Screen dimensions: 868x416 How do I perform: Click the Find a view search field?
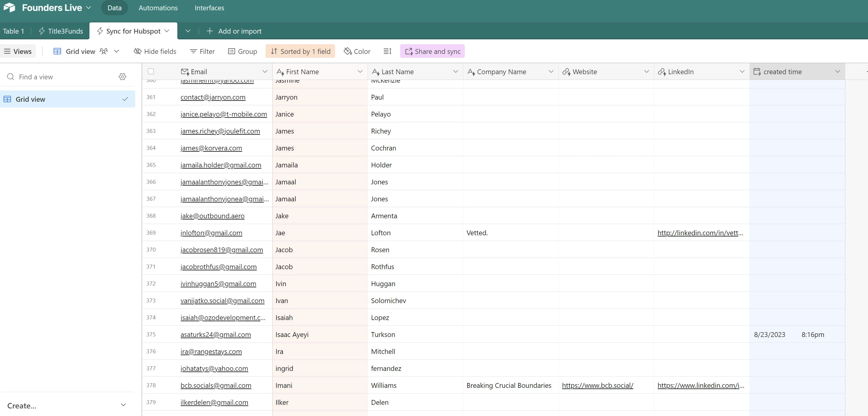[61, 77]
